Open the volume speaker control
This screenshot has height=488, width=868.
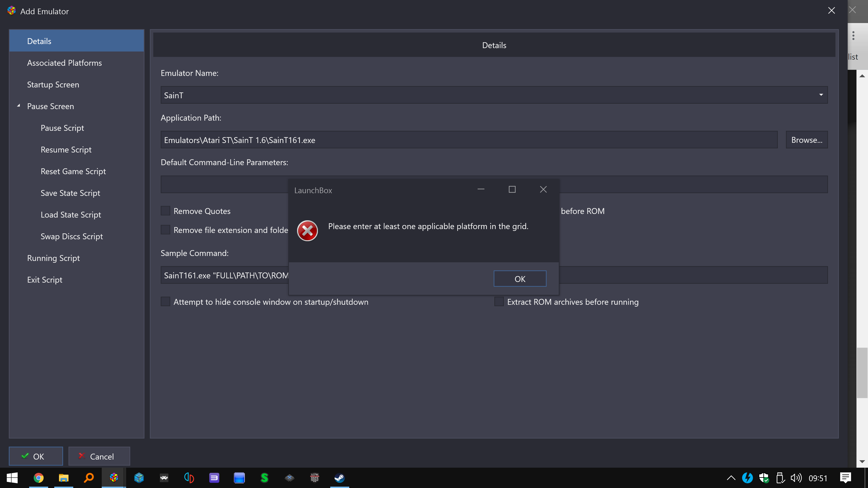(796, 478)
